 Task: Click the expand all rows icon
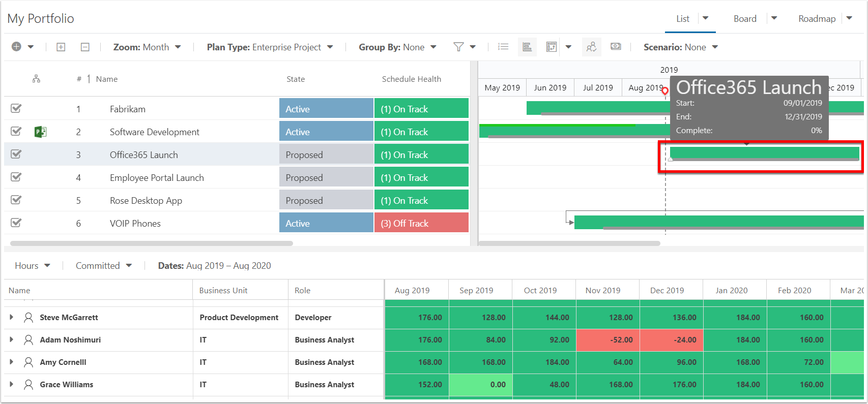[x=61, y=47]
